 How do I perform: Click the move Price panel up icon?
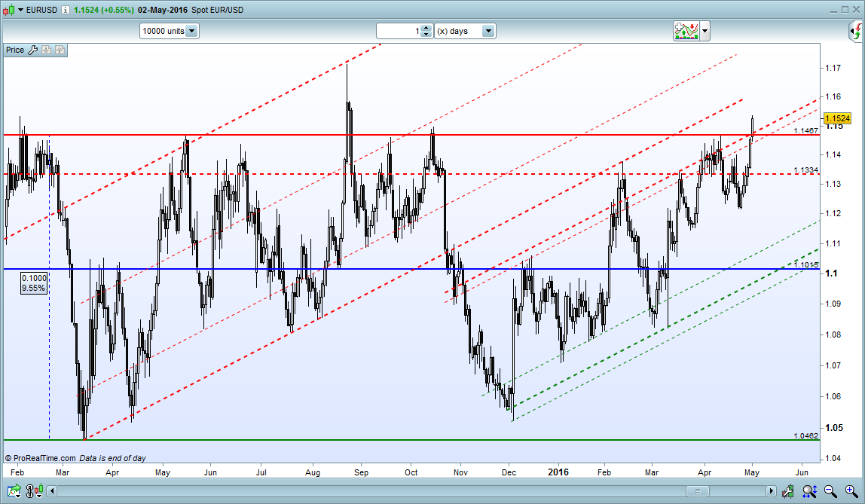[60, 50]
